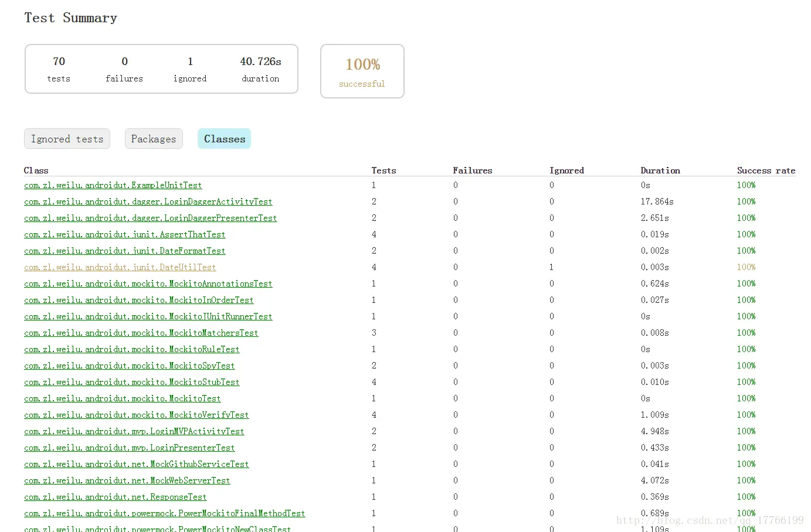The height and width of the screenshot is (532, 811).
Task: Open mvp.LoginPresenterTest link
Action: (130, 448)
